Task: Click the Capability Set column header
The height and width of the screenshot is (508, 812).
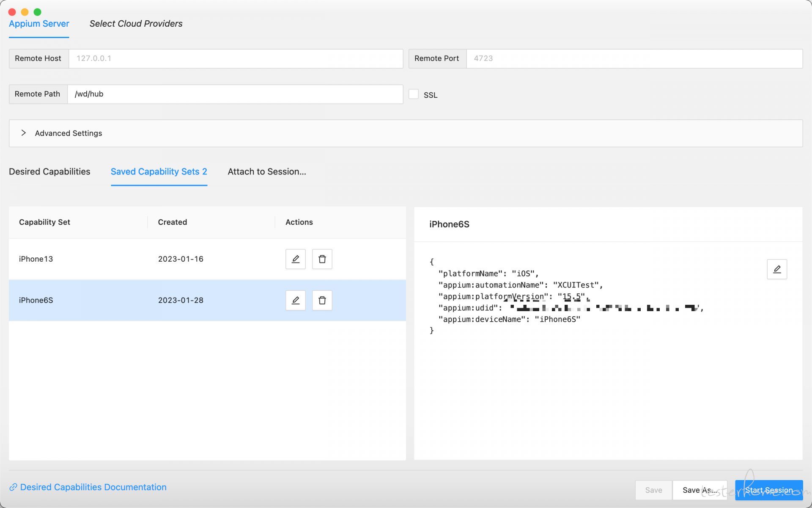Action: point(44,222)
